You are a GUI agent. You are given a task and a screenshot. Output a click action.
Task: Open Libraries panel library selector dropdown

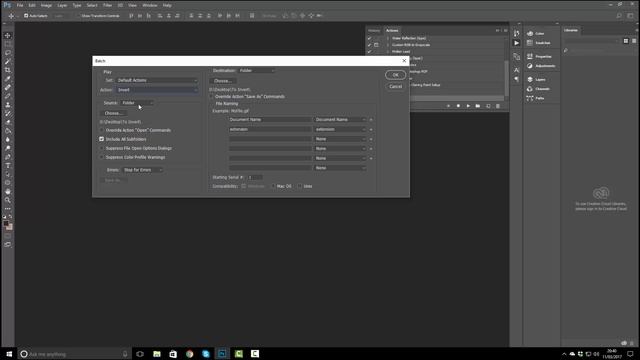[x=592, y=41]
